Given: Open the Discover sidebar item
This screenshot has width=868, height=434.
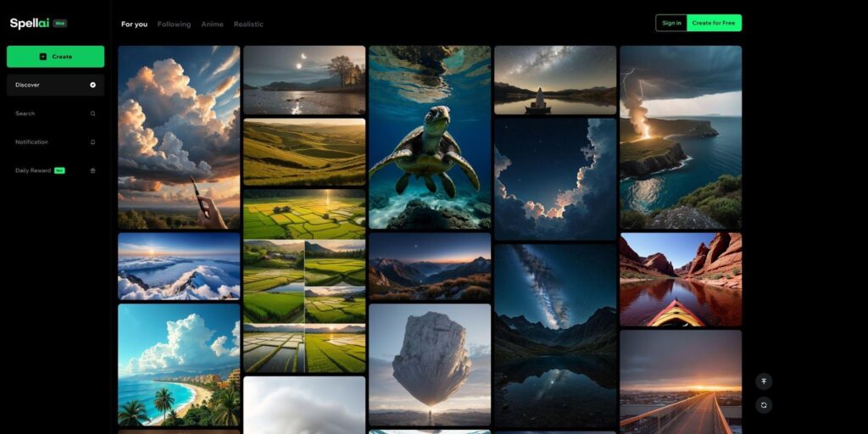Looking at the screenshot, I should 55,86.
